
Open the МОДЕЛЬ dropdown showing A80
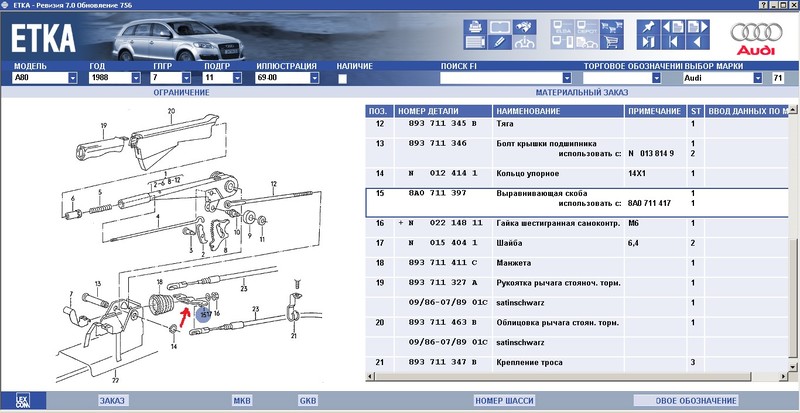pyautogui.click(x=72, y=78)
